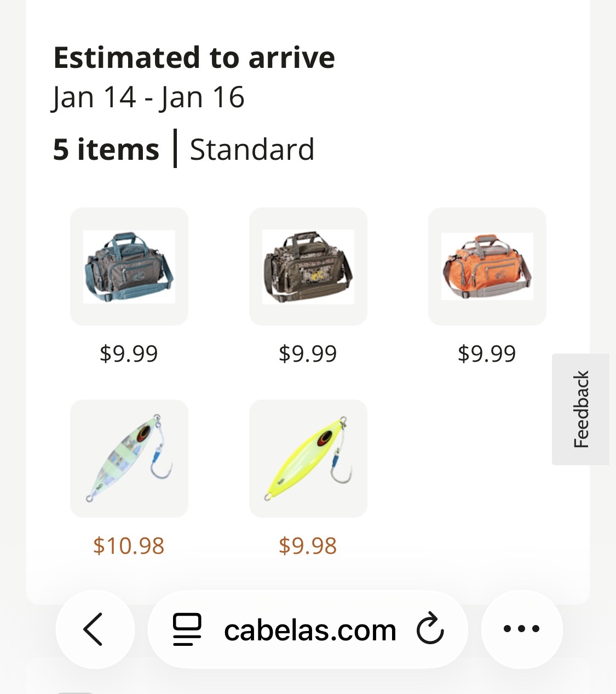Tap the $9.99 price under orange bag
This screenshot has width=616, height=694.
pyautogui.click(x=487, y=354)
